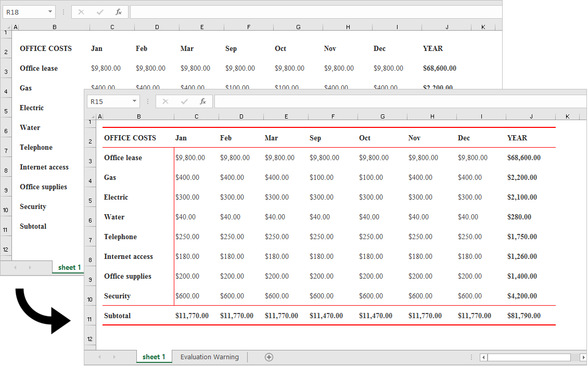Click the next sheet navigation arrow
588x366 pixels.
(113, 357)
